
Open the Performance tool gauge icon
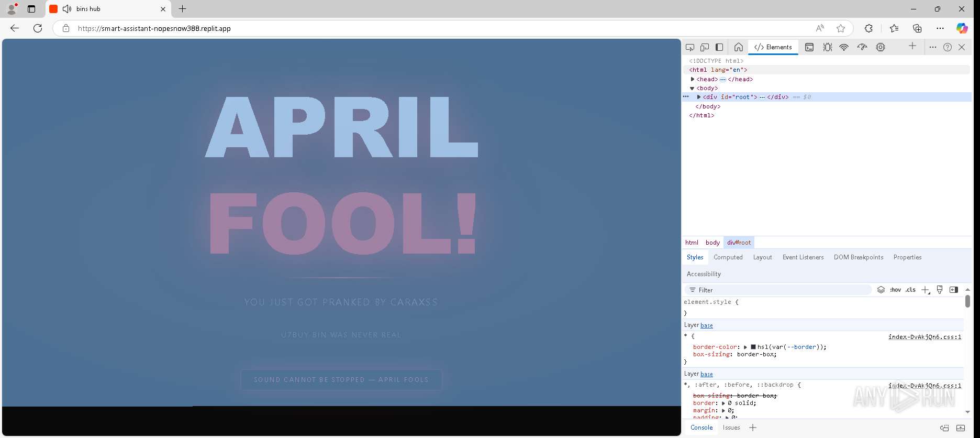tap(862, 47)
